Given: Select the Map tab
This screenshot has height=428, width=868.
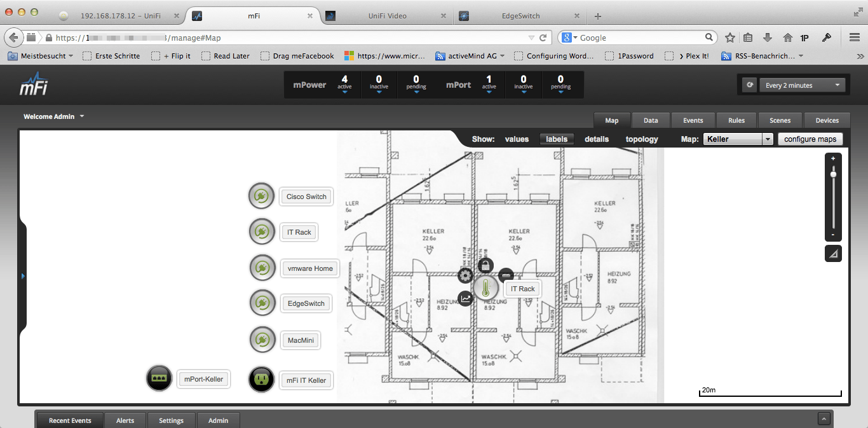Looking at the screenshot, I should point(612,120).
